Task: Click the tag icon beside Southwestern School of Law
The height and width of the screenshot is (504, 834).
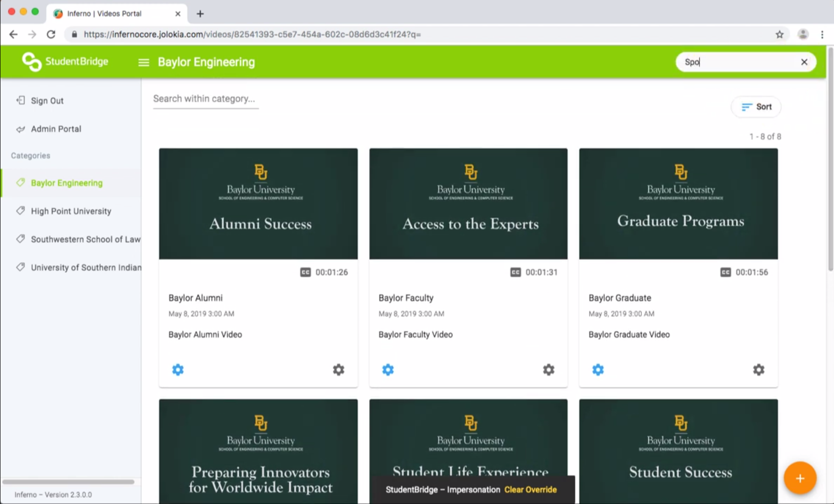Action: tap(21, 238)
